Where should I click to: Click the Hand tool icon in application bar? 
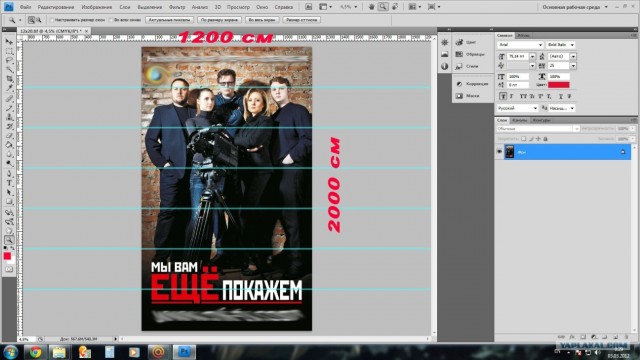(371, 7)
